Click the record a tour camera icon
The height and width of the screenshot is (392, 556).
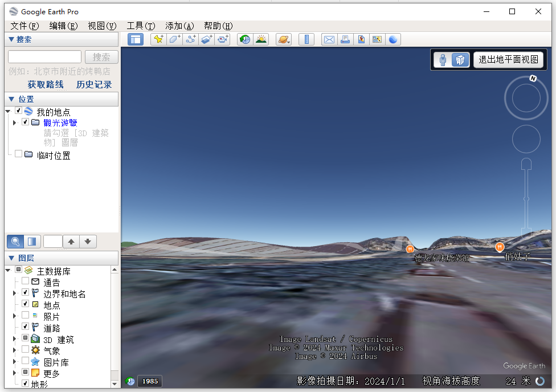point(223,39)
